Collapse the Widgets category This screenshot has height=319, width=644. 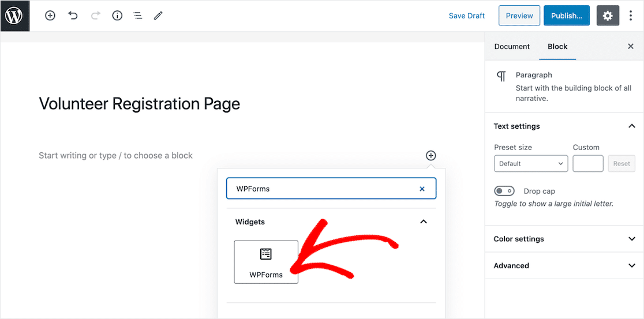424,222
